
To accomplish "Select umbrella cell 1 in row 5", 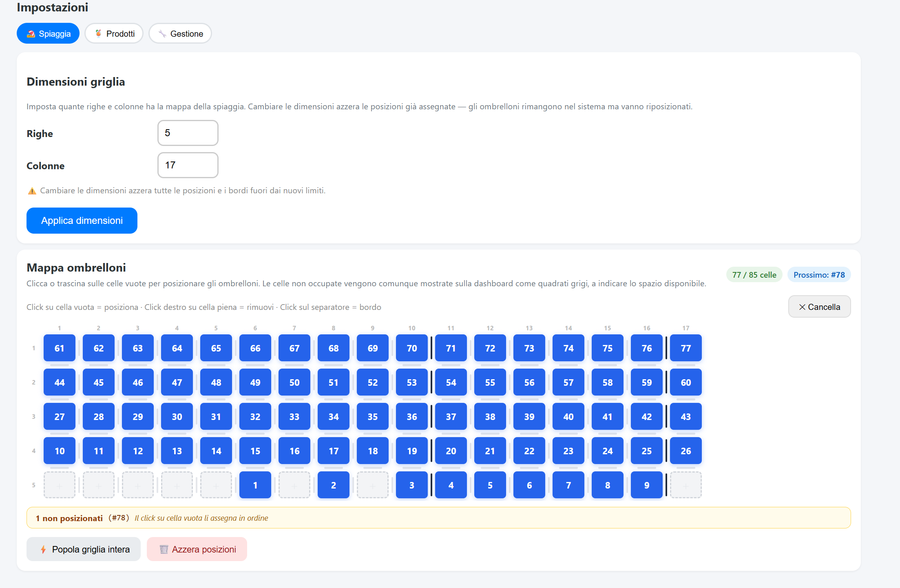I will 255,485.
